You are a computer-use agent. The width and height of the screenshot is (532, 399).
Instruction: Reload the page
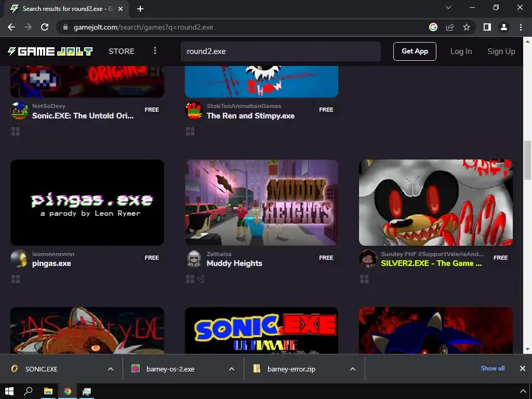point(45,27)
